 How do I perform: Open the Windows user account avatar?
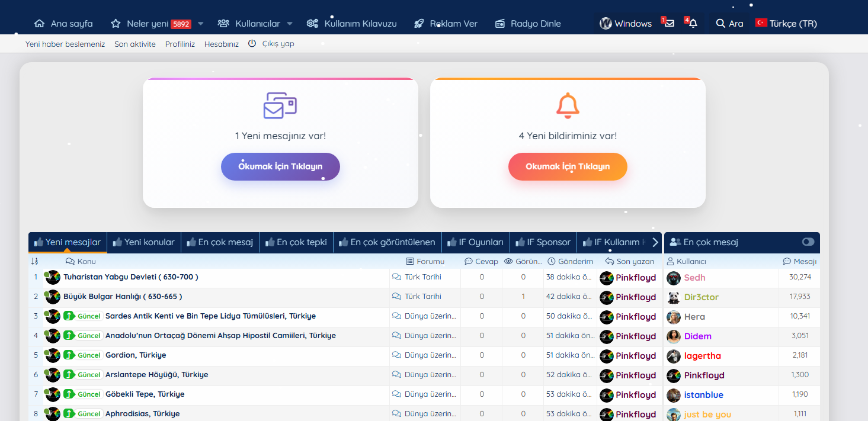(606, 24)
